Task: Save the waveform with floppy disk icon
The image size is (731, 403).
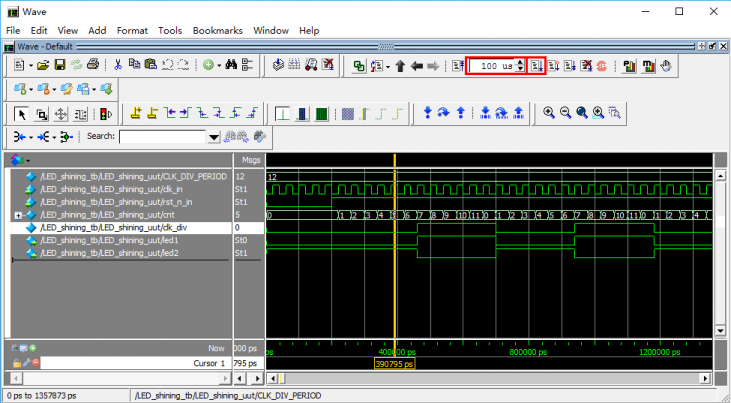Action: click(x=60, y=65)
